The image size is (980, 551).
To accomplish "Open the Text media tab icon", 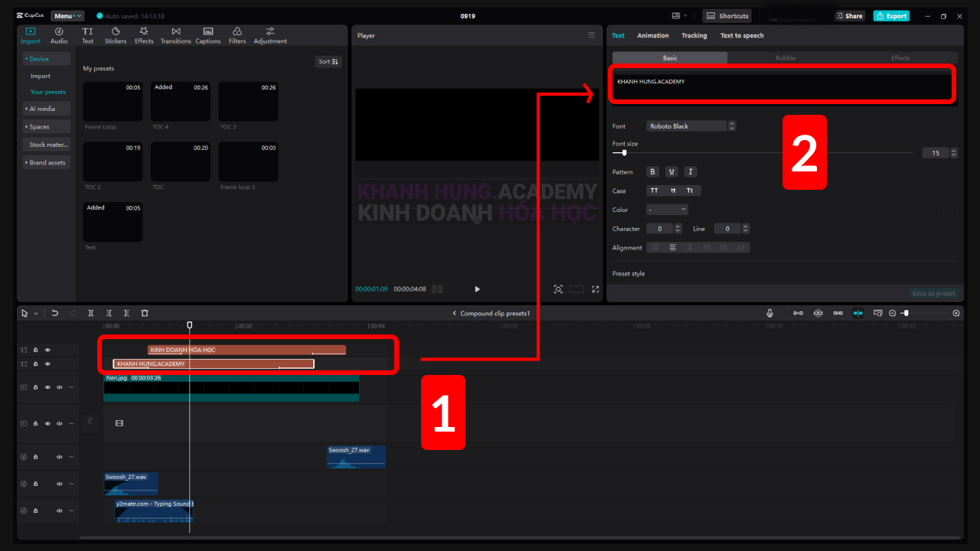I will coord(87,31).
